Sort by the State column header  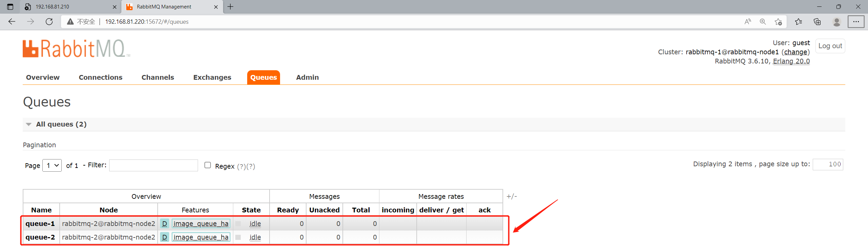click(251, 210)
